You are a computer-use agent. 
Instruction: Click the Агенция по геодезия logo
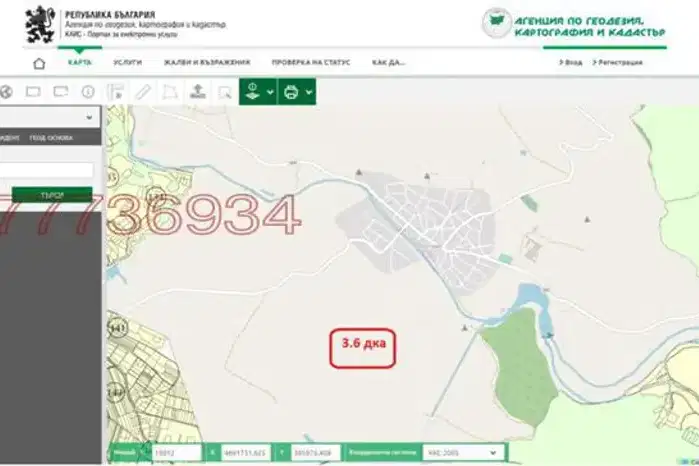[x=574, y=25]
